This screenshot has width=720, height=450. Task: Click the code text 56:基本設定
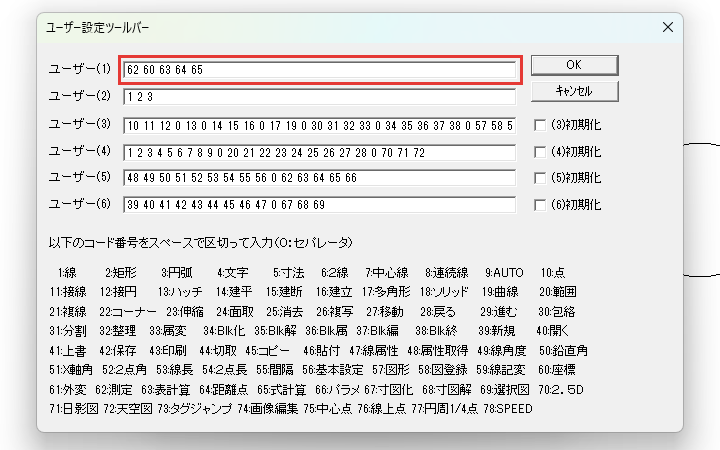pyautogui.click(x=332, y=370)
